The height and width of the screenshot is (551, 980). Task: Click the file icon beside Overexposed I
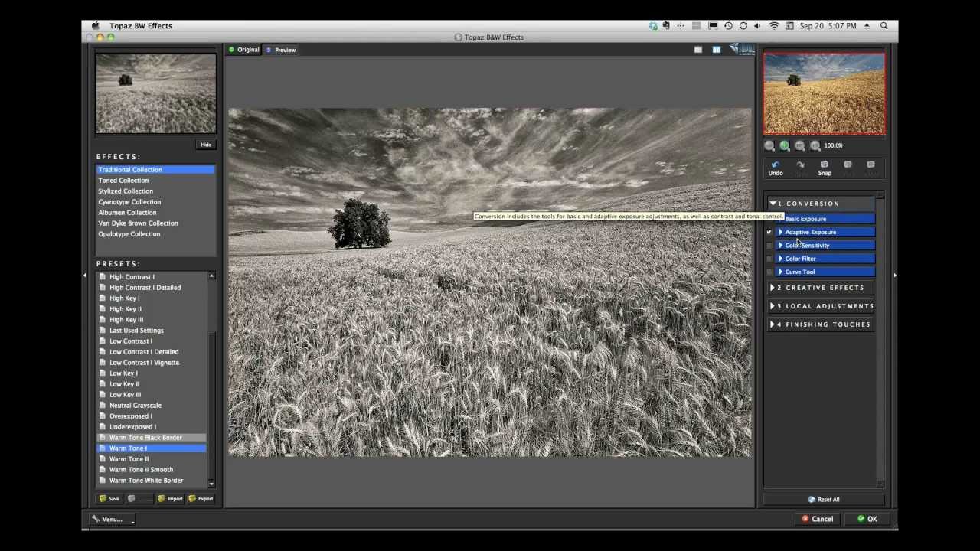point(103,416)
